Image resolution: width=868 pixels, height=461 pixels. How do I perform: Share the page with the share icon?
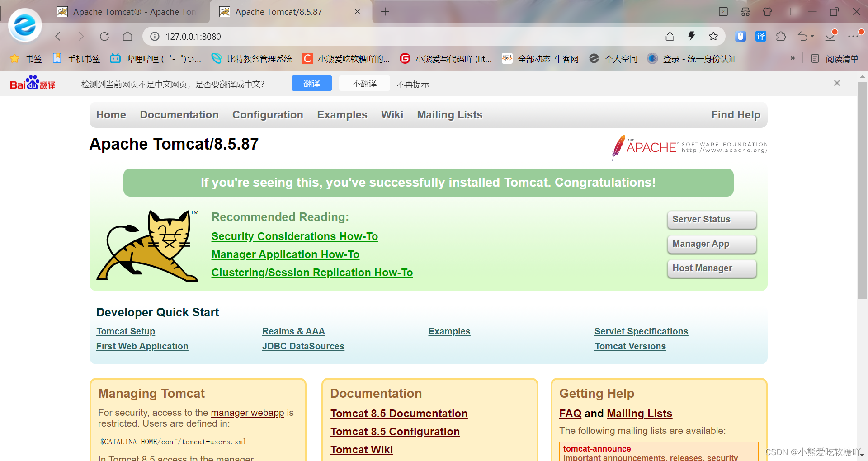pos(670,36)
